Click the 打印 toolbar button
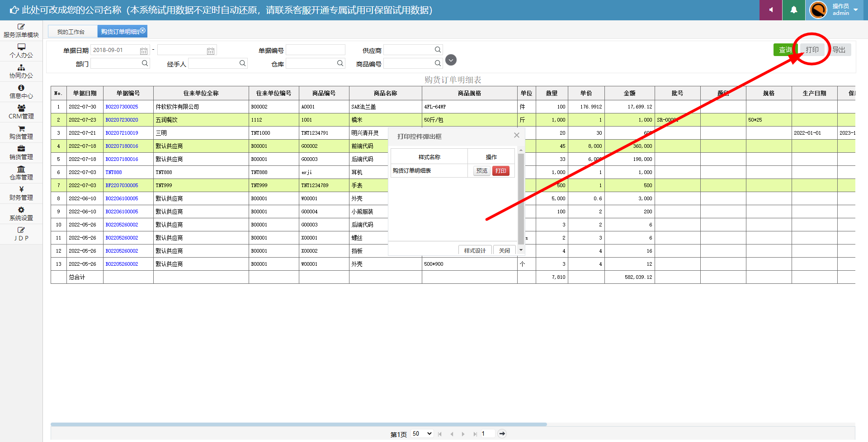Viewport: 868px width, 442px height. tap(812, 50)
